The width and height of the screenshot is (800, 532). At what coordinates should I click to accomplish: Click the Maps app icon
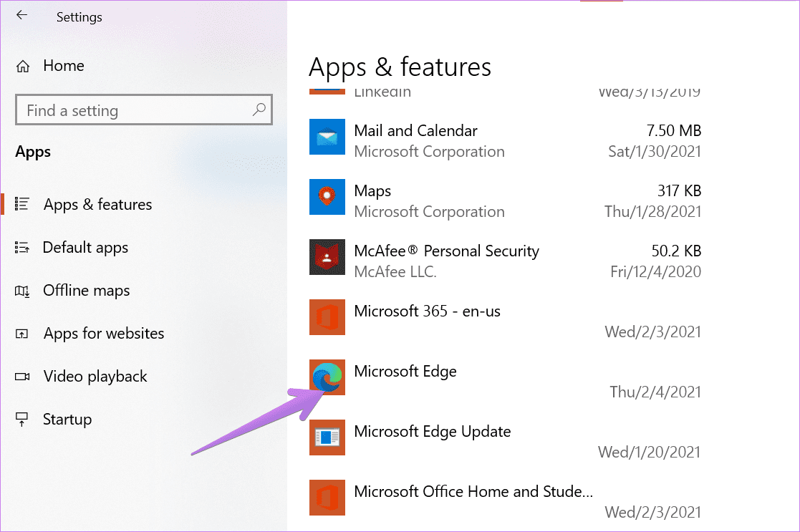[x=327, y=197]
